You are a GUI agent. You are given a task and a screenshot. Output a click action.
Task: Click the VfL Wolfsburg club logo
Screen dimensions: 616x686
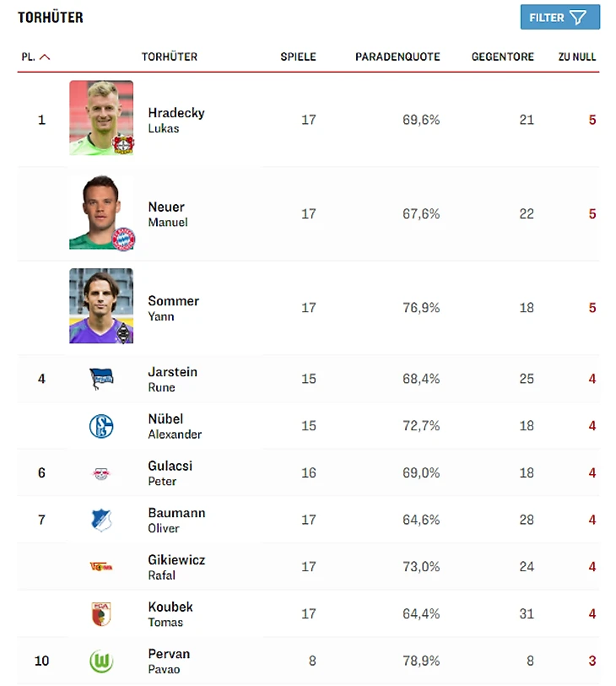click(x=101, y=661)
